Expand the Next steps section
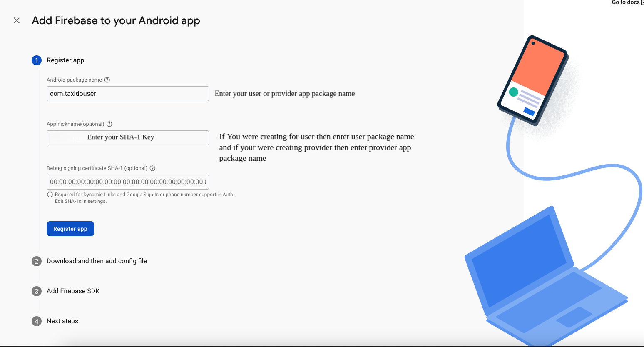The height and width of the screenshot is (347, 644). point(62,321)
